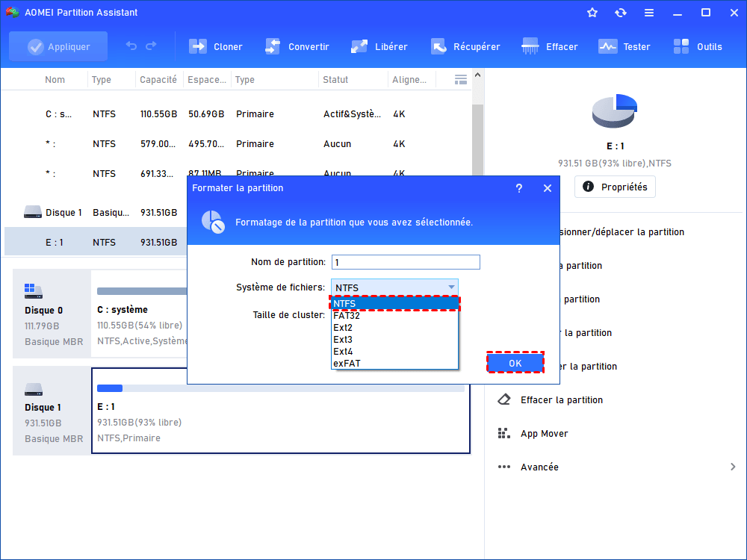Open the hamburger menu in title bar
Viewport: 747px width, 560px height.
tap(649, 13)
